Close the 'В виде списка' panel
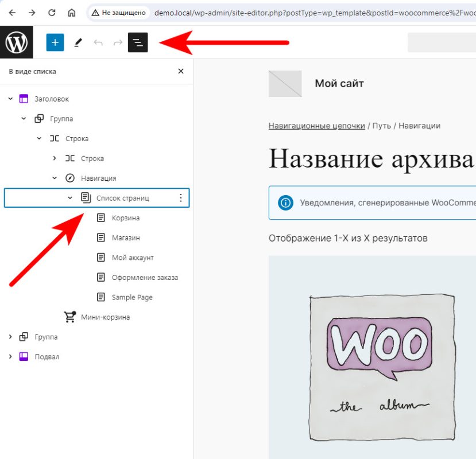 pyautogui.click(x=181, y=71)
